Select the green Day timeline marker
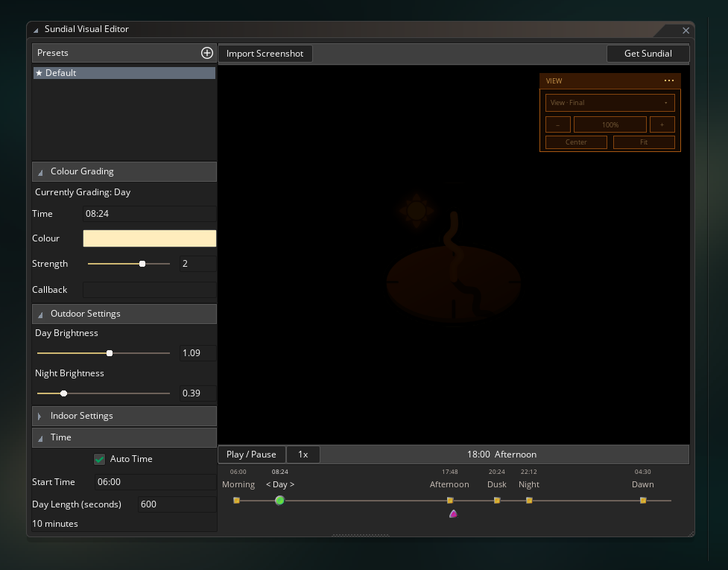The image size is (728, 570). coord(279,501)
